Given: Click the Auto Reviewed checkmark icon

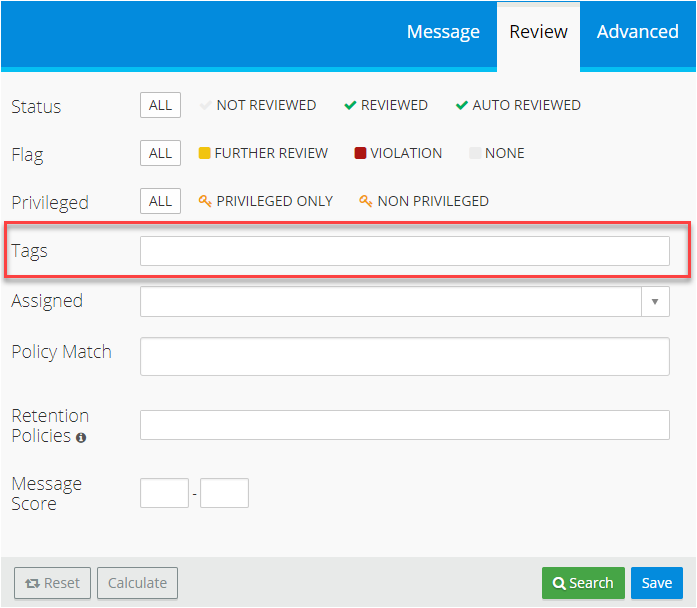Looking at the screenshot, I should click(x=462, y=105).
